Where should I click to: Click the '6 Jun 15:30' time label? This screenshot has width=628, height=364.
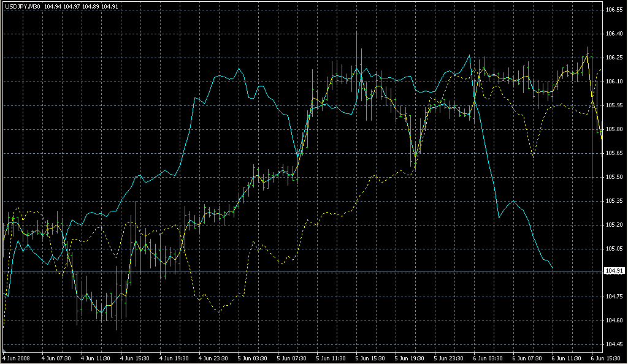[606, 358]
